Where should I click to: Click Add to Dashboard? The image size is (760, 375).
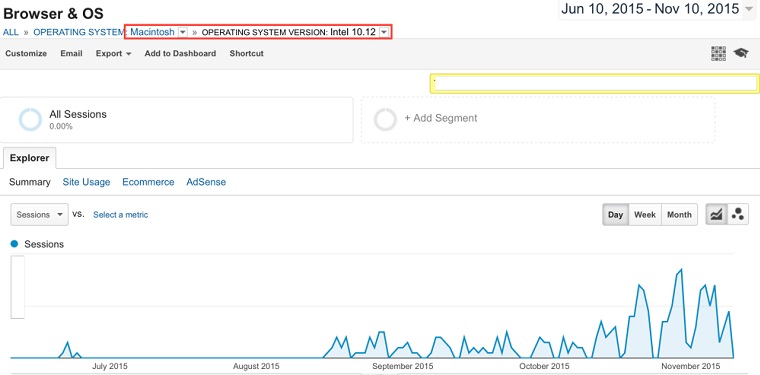(180, 54)
